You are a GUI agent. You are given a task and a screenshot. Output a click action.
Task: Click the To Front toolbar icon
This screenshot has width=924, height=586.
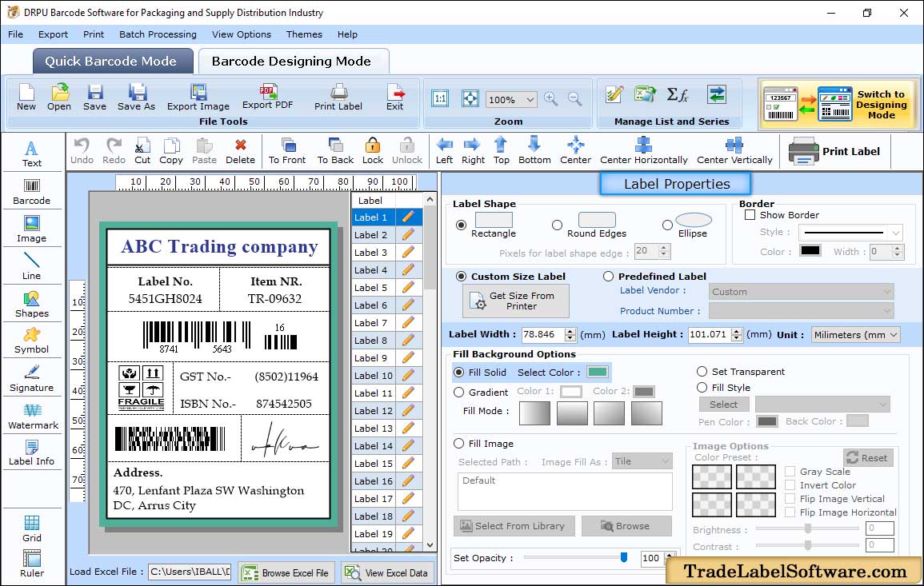[x=287, y=151]
